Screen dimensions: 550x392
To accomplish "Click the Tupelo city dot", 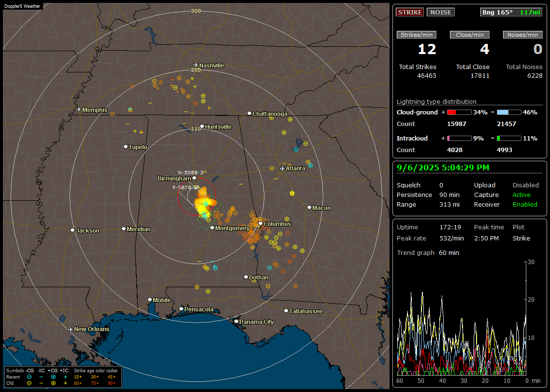I will point(126,146).
